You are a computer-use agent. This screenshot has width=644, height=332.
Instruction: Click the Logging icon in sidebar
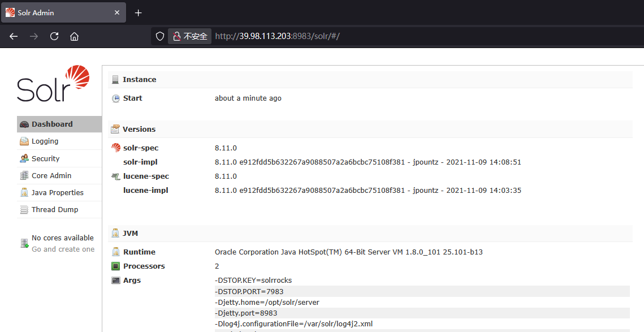click(24, 141)
